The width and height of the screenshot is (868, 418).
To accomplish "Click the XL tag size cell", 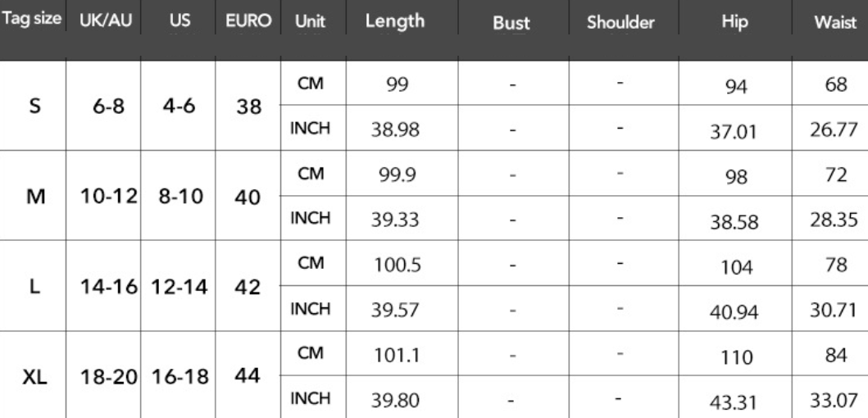I will point(34,377).
